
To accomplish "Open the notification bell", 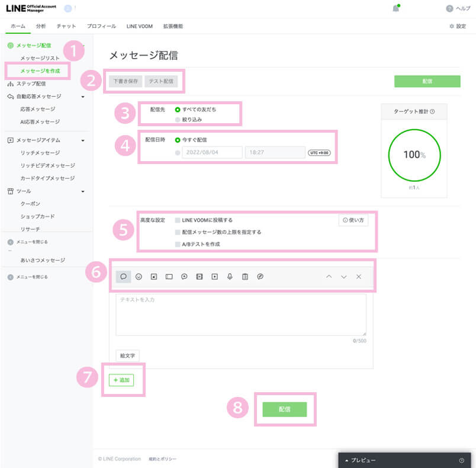I will point(395,8).
